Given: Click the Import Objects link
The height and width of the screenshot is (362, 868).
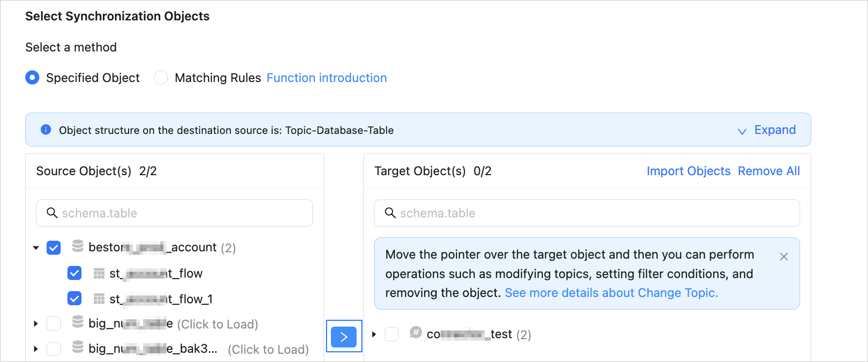Looking at the screenshot, I should pyautogui.click(x=688, y=171).
